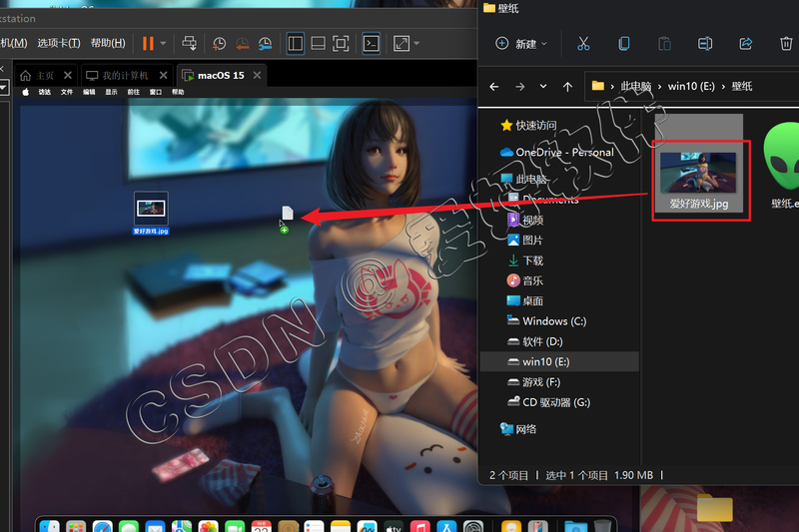Open the snapshot manager
The height and width of the screenshot is (532, 799).
265,44
